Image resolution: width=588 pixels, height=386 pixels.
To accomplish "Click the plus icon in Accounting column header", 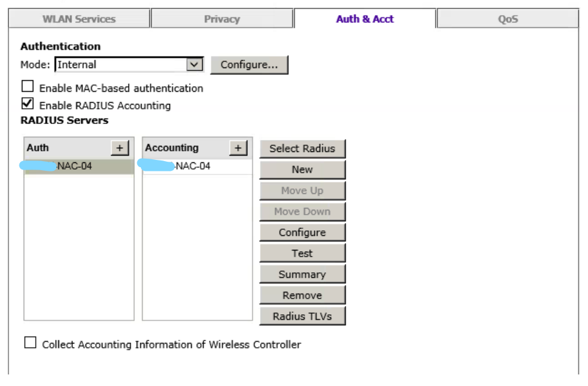I will (238, 148).
